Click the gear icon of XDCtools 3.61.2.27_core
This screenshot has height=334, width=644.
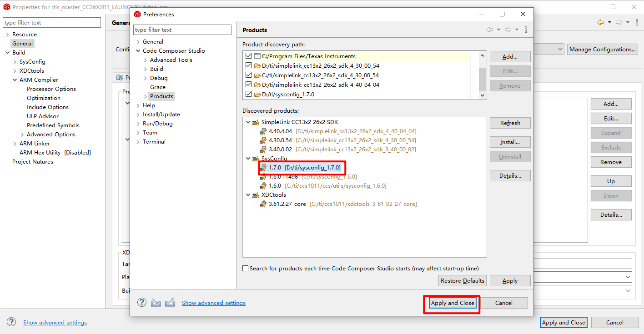click(x=263, y=204)
